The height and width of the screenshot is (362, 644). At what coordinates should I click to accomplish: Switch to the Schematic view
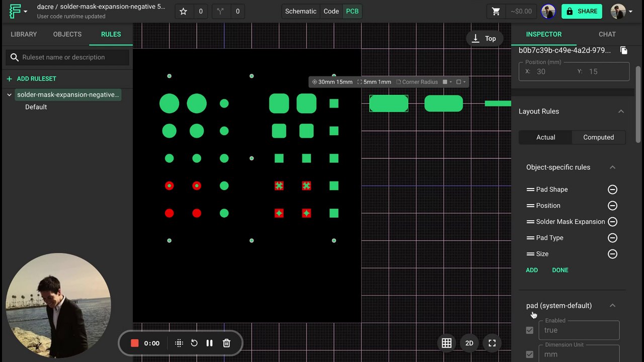coord(301,11)
